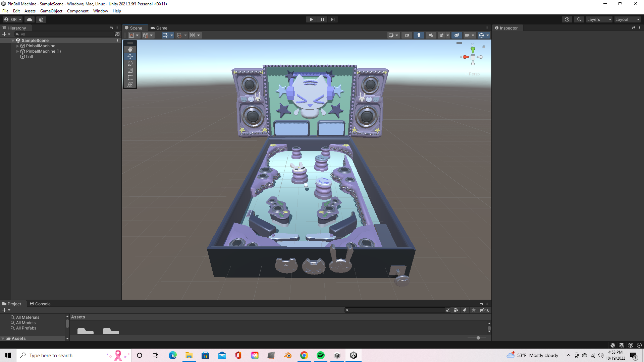Select the Rotate tool

[130, 63]
